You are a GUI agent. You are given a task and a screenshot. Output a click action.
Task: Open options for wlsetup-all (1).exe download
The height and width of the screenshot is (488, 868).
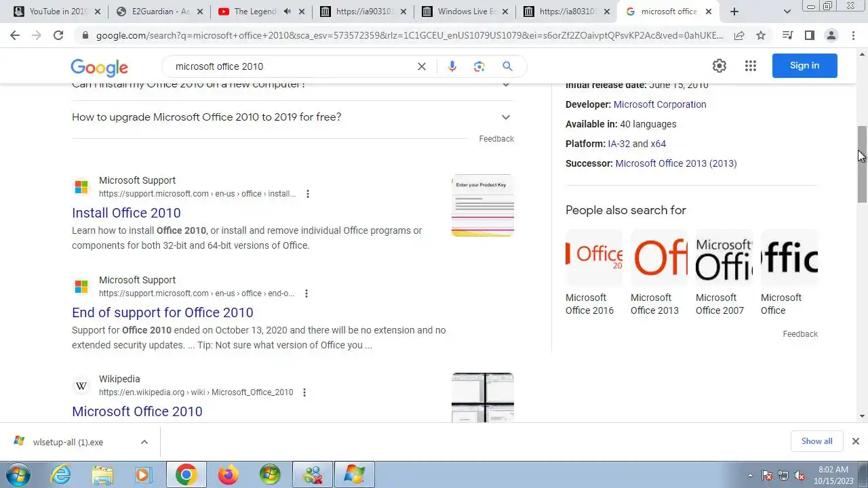[144, 442]
